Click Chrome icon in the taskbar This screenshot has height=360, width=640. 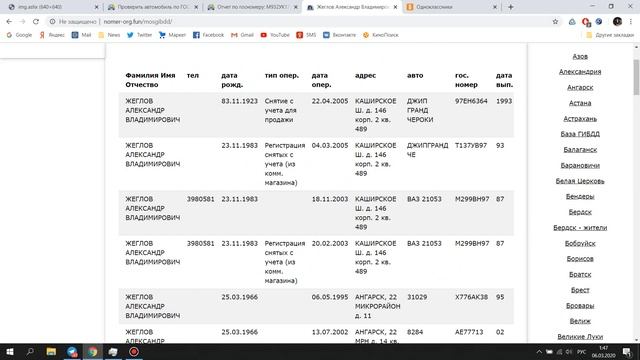coord(93,352)
